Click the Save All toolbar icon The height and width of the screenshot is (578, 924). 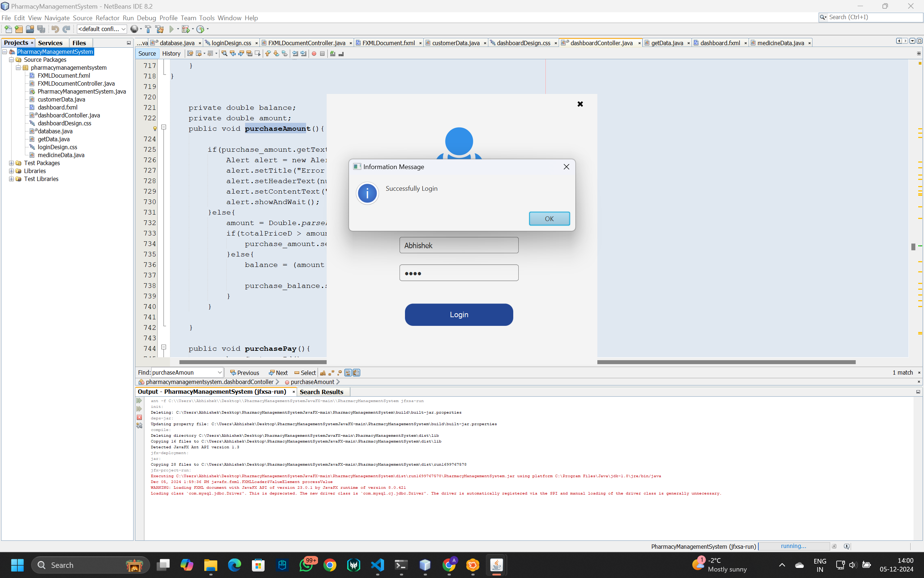click(x=41, y=29)
